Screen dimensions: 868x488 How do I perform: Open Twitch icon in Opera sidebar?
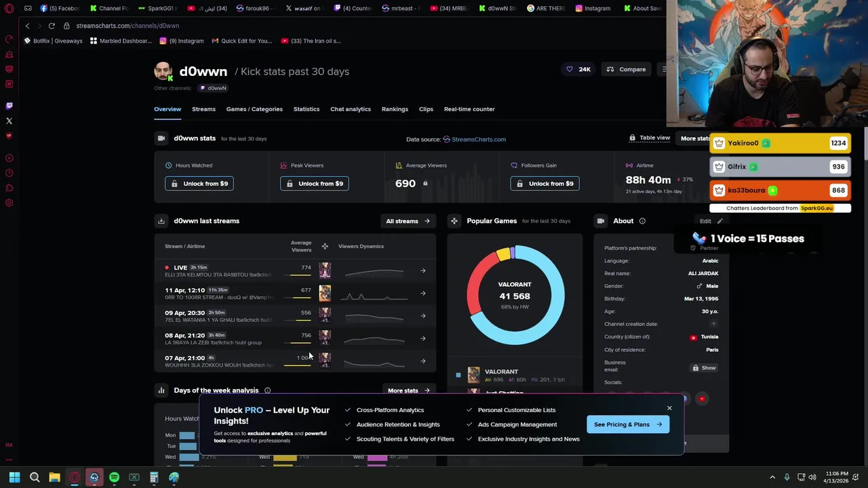click(9, 106)
